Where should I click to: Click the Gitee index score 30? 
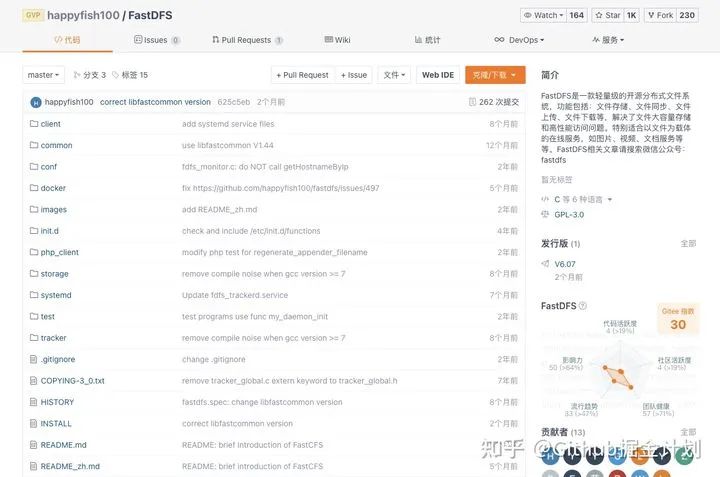(x=678, y=324)
